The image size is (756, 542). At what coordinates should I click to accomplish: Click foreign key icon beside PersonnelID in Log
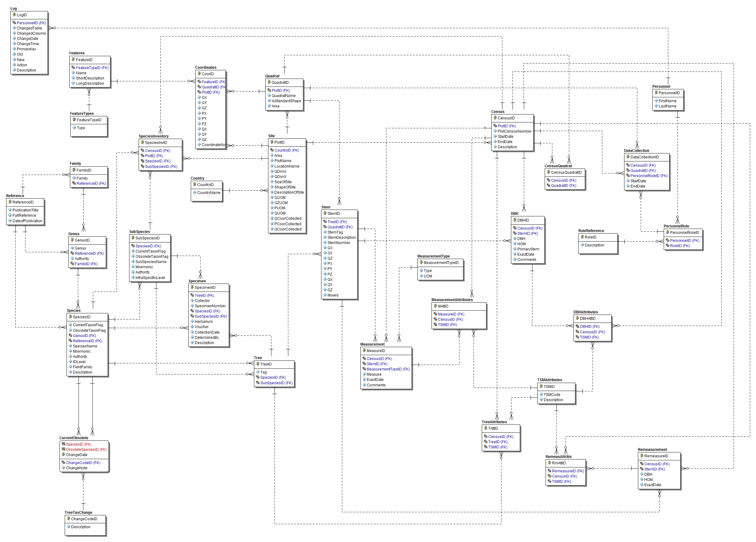pos(14,23)
